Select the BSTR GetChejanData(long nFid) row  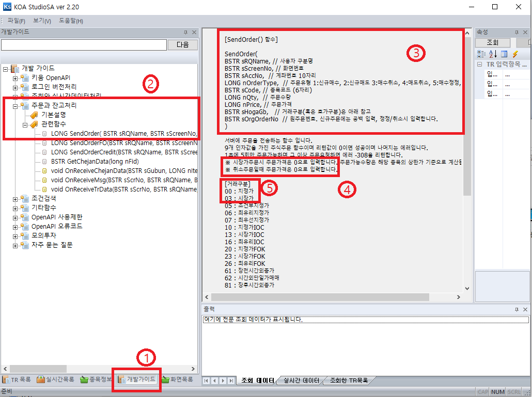click(95, 162)
